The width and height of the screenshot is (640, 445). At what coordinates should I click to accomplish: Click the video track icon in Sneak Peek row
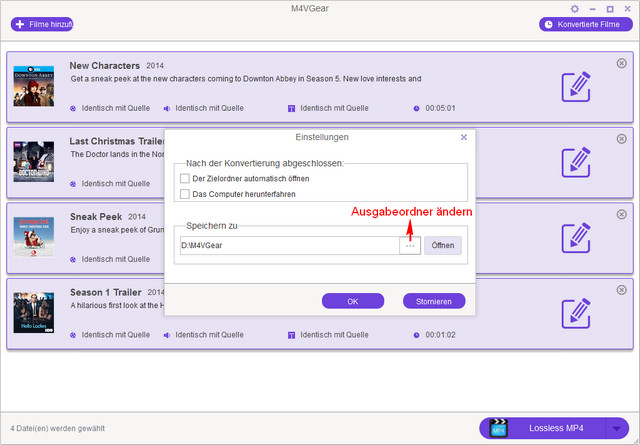[x=73, y=260]
